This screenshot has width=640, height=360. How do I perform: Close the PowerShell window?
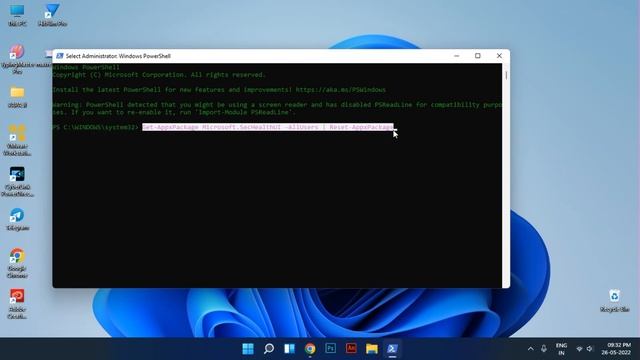pos(499,56)
